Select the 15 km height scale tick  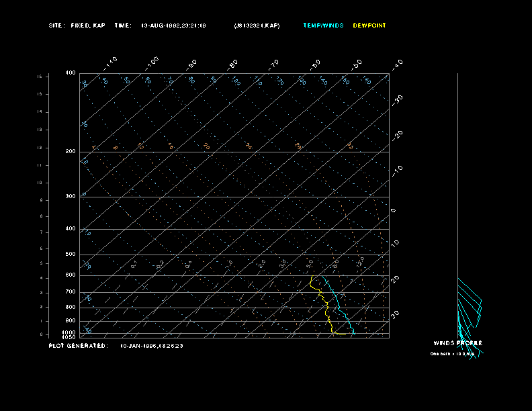coord(40,77)
